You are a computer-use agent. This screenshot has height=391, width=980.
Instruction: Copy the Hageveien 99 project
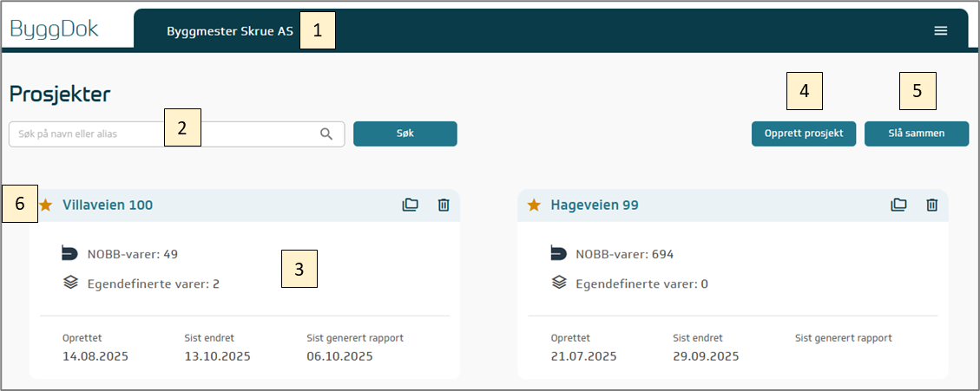point(899,205)
